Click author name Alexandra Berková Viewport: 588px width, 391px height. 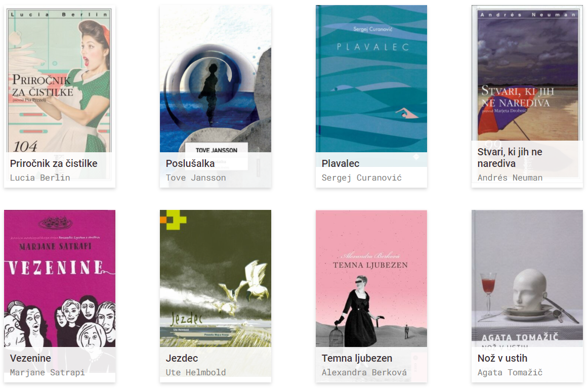coord(364,372)
